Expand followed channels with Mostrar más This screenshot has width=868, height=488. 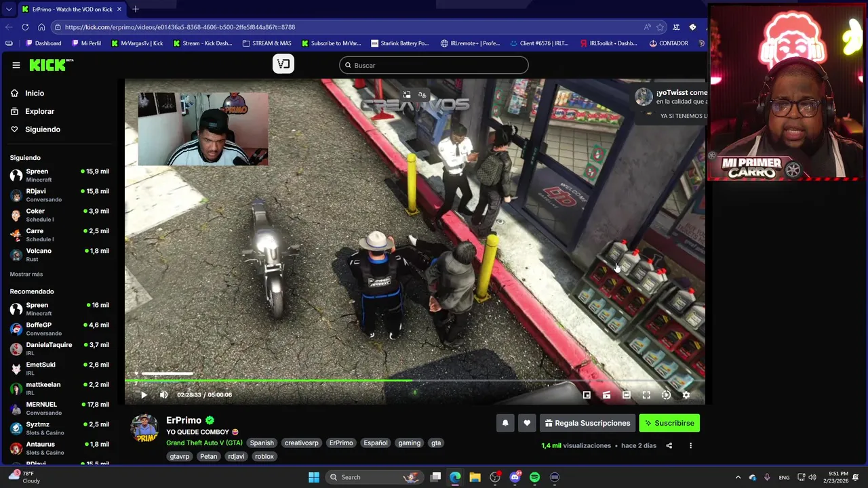pyautogui.click(x=26, y=274)
